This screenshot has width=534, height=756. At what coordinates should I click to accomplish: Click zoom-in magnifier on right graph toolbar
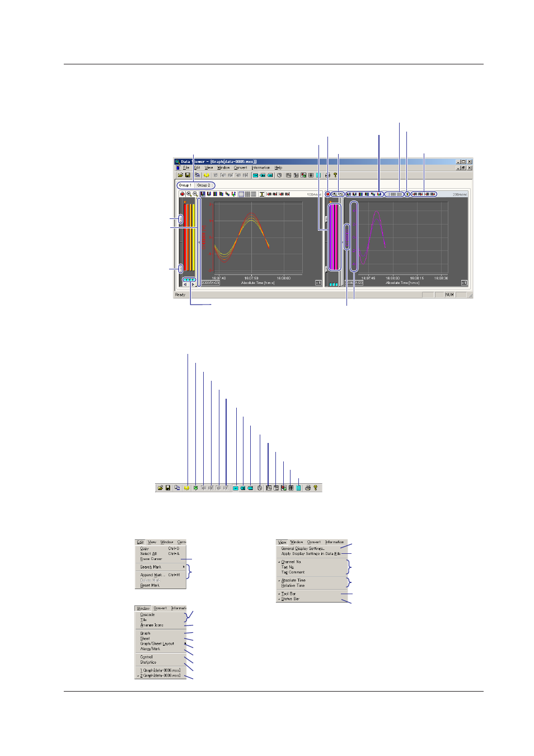(335, 194)
